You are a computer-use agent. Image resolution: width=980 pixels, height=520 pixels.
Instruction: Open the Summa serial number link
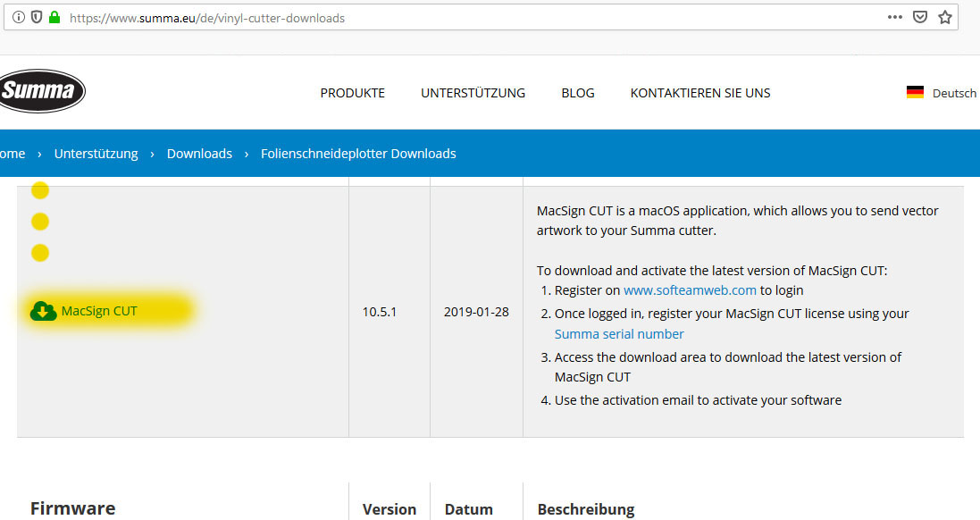tap(619, 334)
